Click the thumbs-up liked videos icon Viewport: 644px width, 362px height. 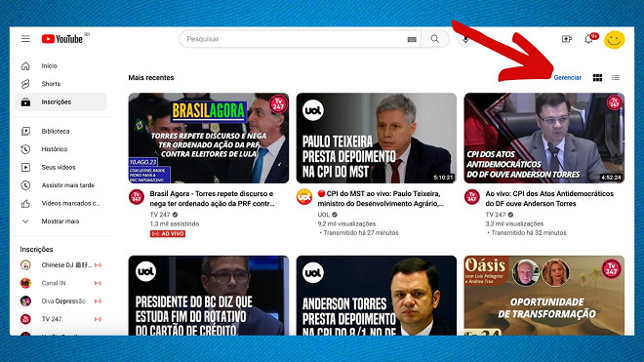(x=25, y=203)
